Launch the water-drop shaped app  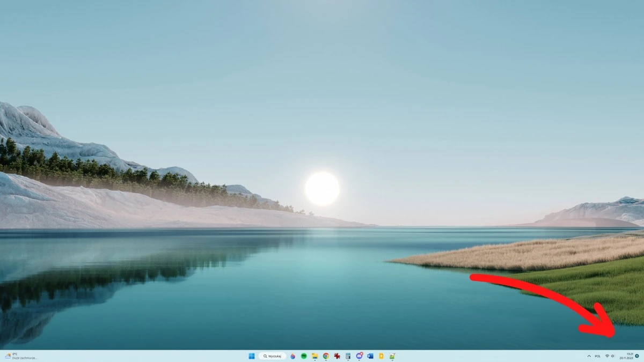point(294,356)
